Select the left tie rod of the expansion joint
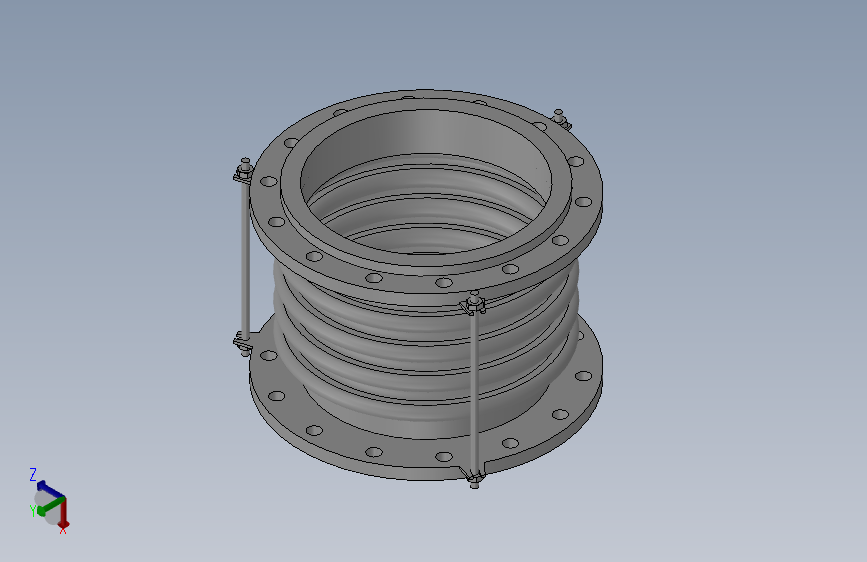The width and height of the screenshot is (867, 562). click(x=246, y=256)
